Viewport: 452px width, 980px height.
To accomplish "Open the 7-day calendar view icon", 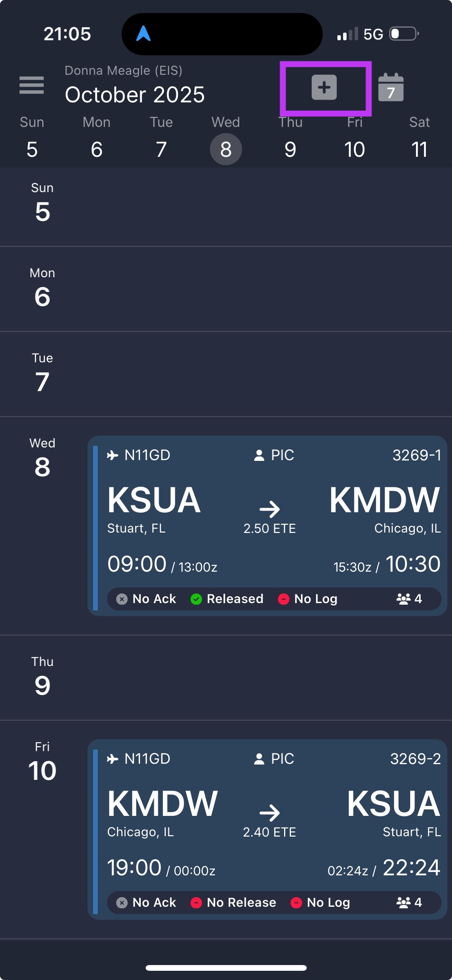I will click(x=391, y=87).
